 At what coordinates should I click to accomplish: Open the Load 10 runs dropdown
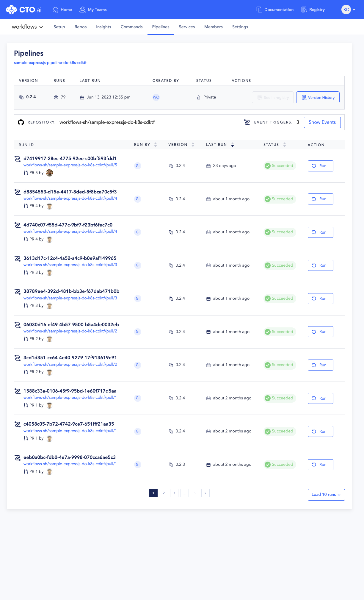pyautogui.click(x=326, y=495)
